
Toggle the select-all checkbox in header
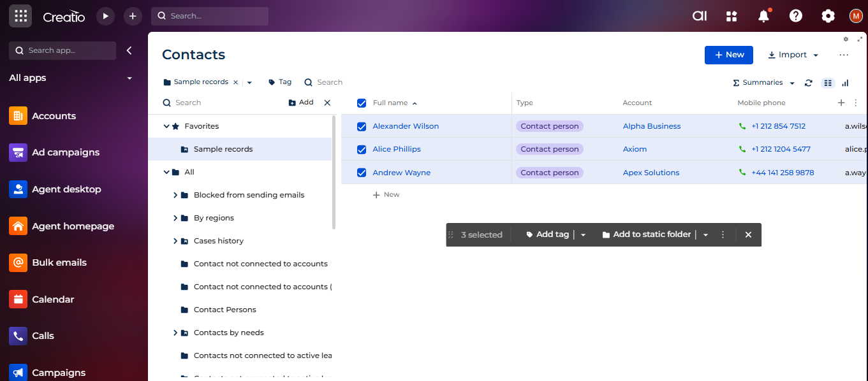pos(362,103)
